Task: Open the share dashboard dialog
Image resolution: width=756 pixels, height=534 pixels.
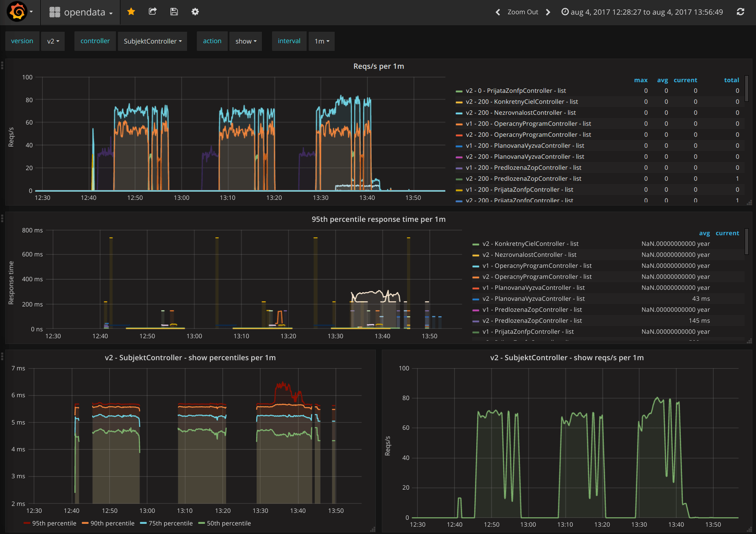Action: coord(153,12)
